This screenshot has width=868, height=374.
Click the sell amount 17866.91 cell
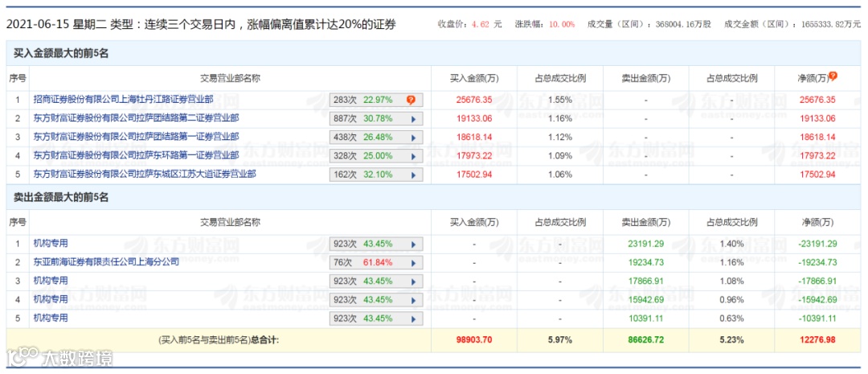coord(646,282)
